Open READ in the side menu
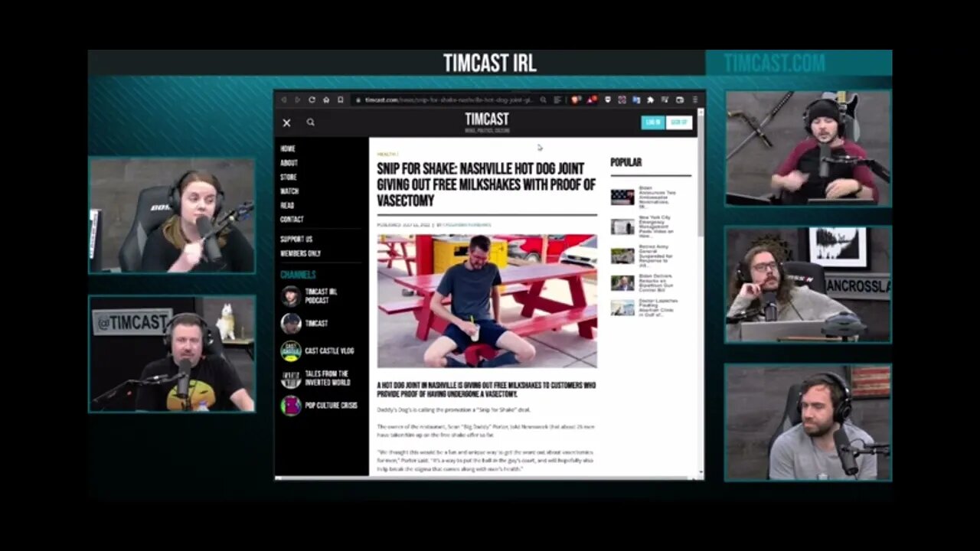The height and width of the screenshot is (551, 980). (x=287, y=205)
